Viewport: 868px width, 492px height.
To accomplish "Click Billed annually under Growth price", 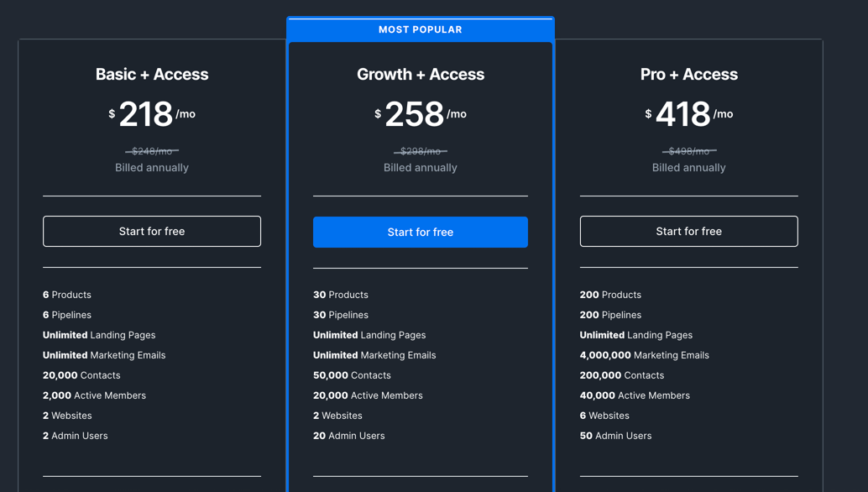I will (421, 168).
